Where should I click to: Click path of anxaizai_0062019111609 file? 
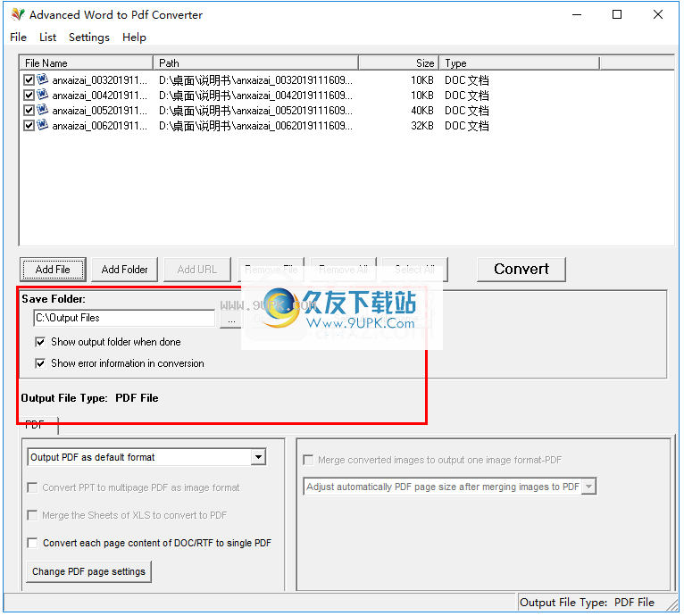point(255,126)
